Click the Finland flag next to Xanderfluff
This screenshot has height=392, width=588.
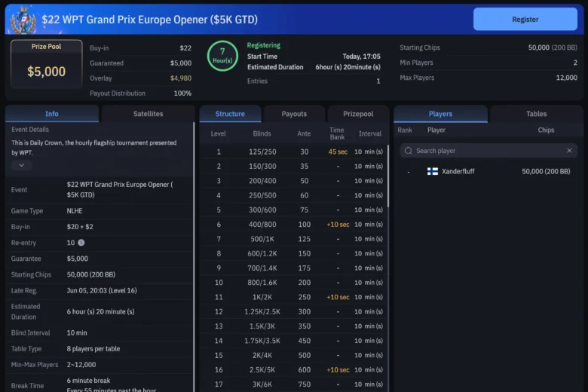pos(433,171)
